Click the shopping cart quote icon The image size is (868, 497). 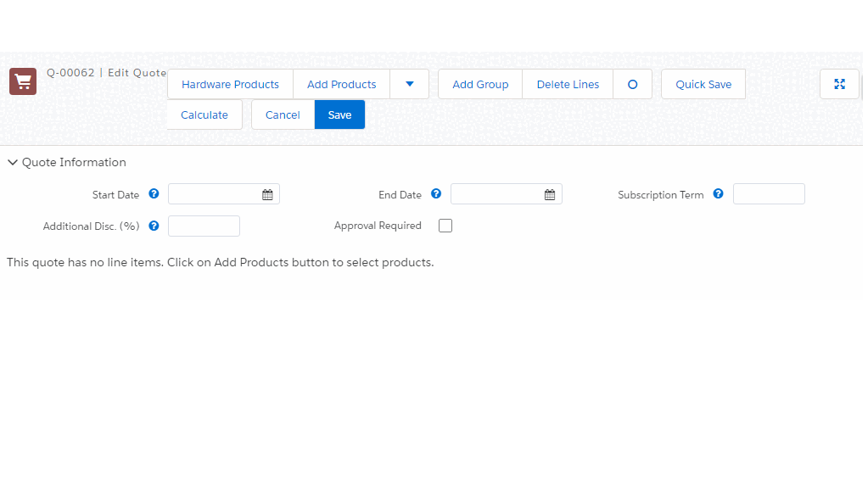pos(23,81)
